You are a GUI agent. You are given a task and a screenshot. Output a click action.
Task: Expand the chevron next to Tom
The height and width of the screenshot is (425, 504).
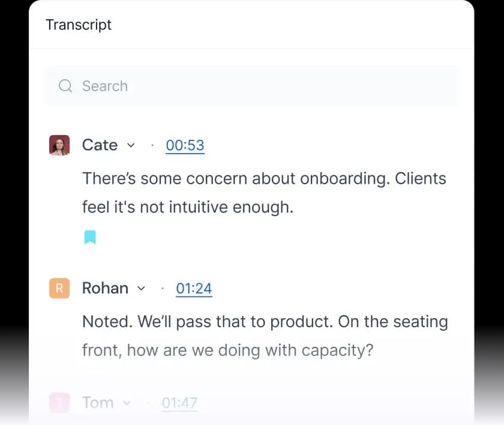(x=127, y=403)
